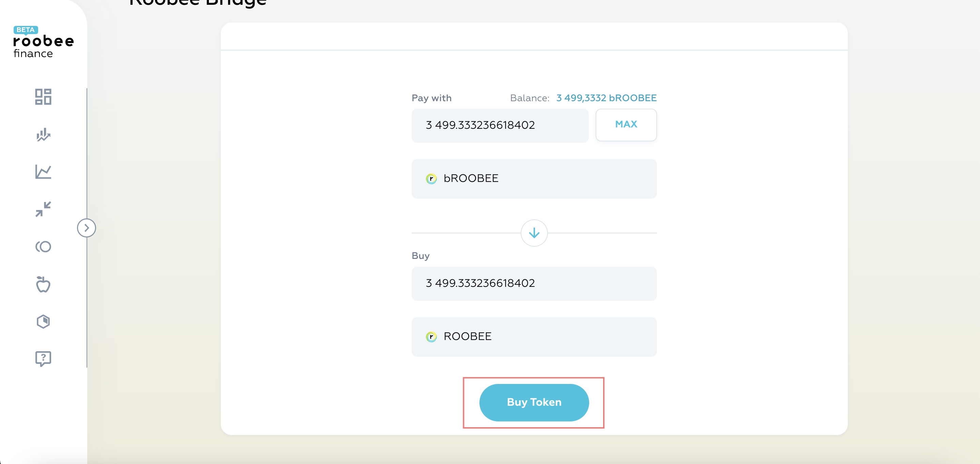980x464 pixels.
Task: Swap direction with the down arrow button
Action: 534,233
